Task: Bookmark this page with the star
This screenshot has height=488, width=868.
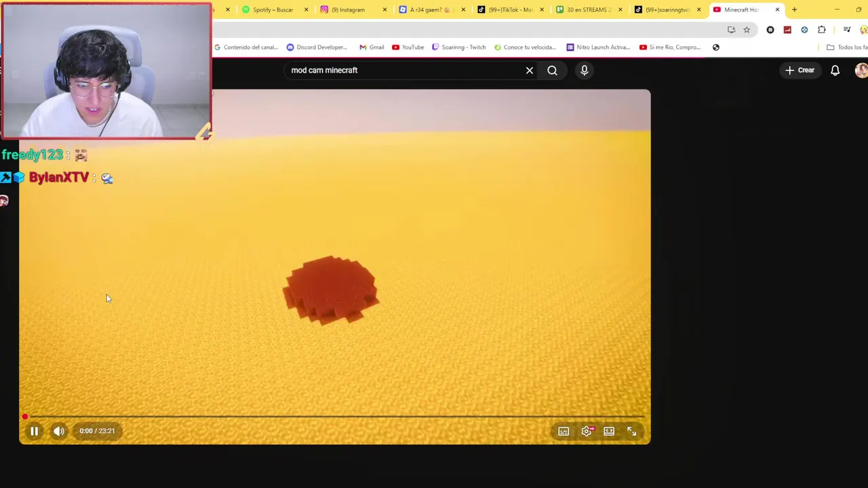Action: (x=747, y=30)
